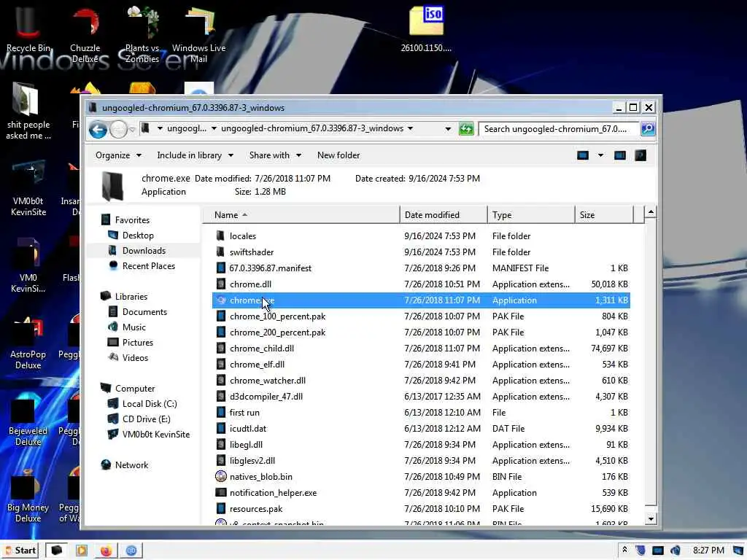Image resolution: width=747 pixels, height=560 pixels.
Task: Sort by the Type column header
Action: click(x=531, y=215)
